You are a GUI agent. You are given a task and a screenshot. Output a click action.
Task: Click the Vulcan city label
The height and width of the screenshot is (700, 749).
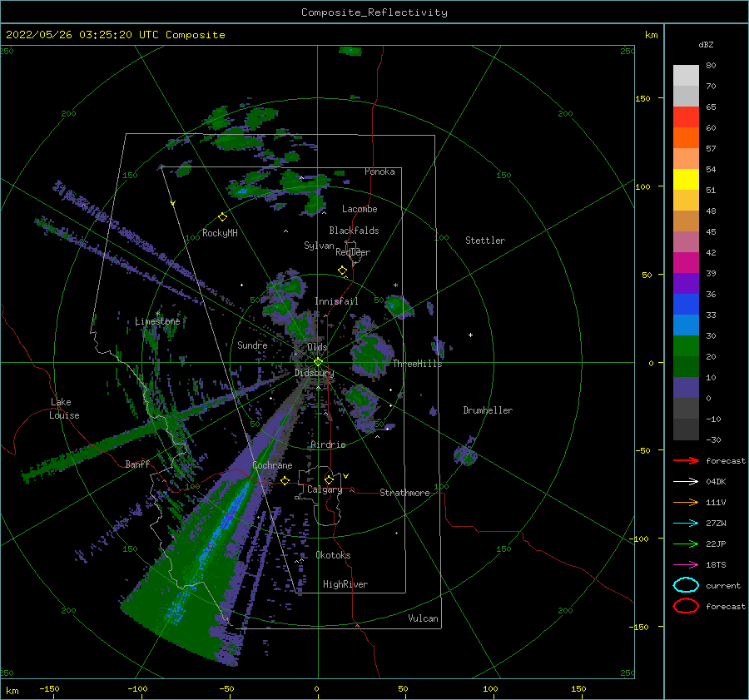(x=423, y=618)
